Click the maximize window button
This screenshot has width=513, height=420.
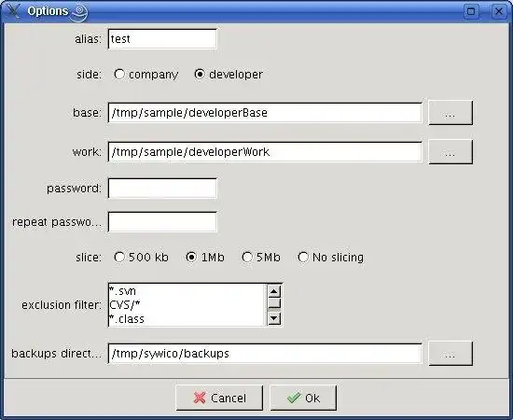coord(471,11)
